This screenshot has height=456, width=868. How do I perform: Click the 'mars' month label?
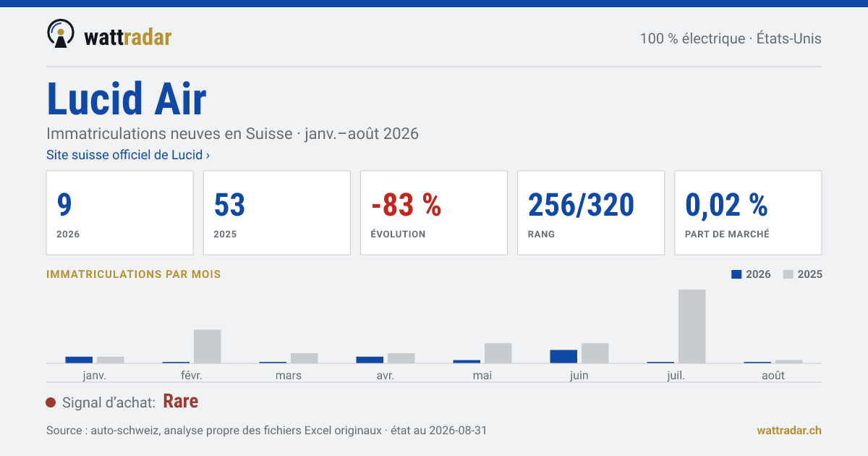tap(289, 375)
